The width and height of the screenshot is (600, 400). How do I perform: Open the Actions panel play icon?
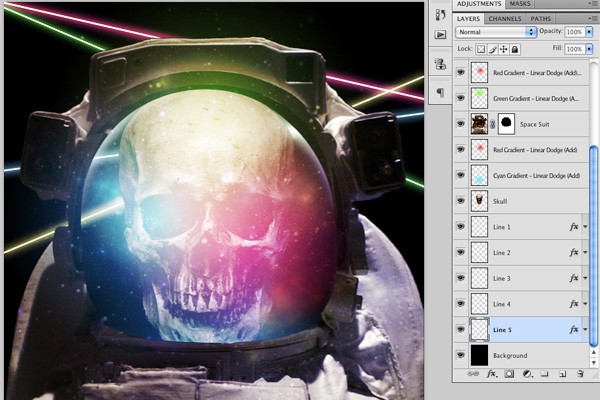[x=440, y=35]
